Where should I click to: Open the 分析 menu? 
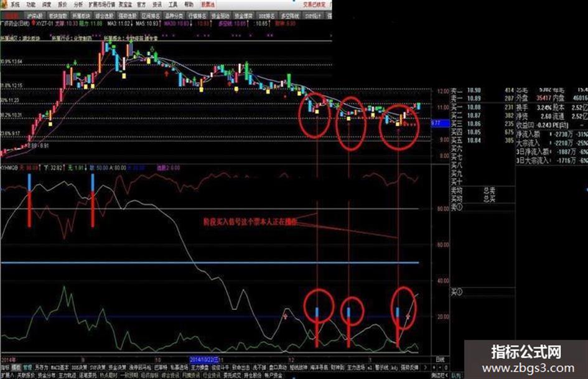78,5
